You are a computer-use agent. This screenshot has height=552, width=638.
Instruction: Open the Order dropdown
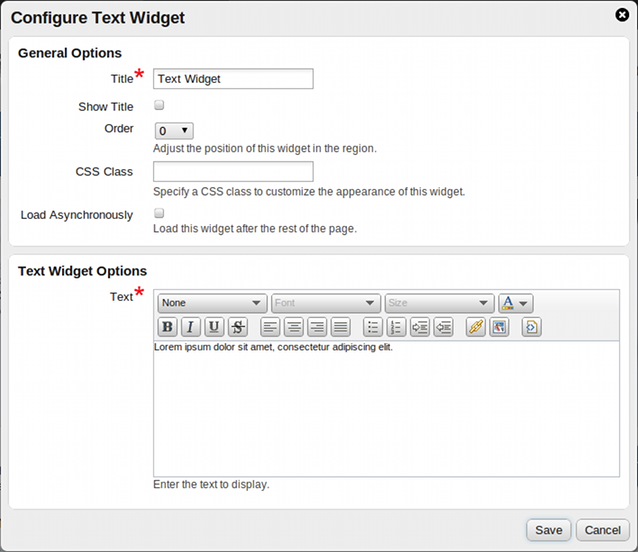[173, 130]
